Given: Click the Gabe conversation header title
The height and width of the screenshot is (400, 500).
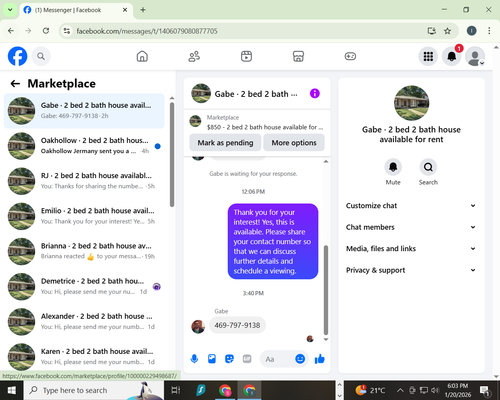Looking at the screenshot, I should tap(256, 94).
